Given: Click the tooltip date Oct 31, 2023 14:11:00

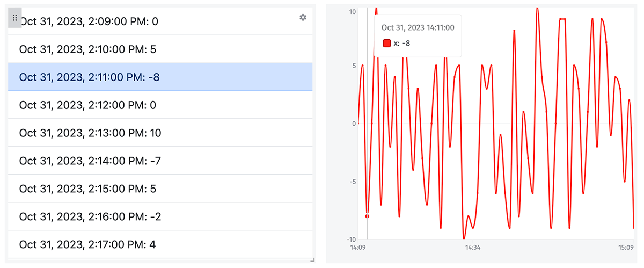Looking at the screenshot, I should (418, 27).
